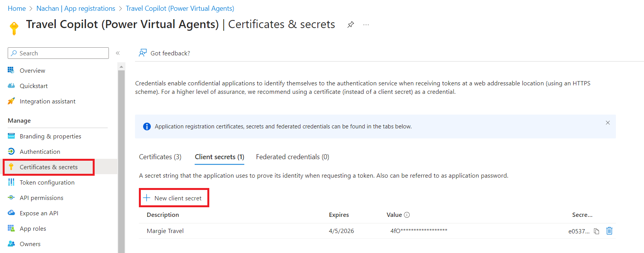Image resolution: width=644 pixels, height=253 pixels.
Task: Open the Client secrets (1) tab
Action: coord(219,157)
